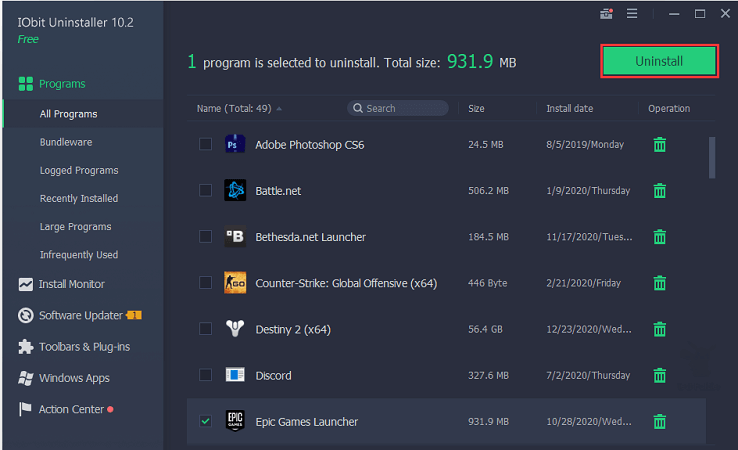Click the Programs heading label

coord(62,84)
